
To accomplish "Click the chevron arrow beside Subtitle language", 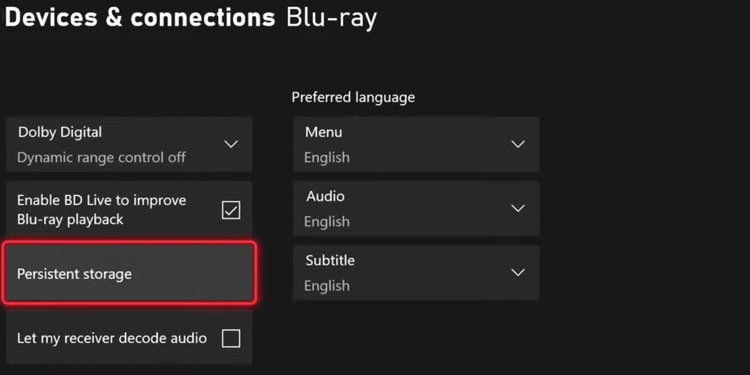I will click(x=518, y=272).
